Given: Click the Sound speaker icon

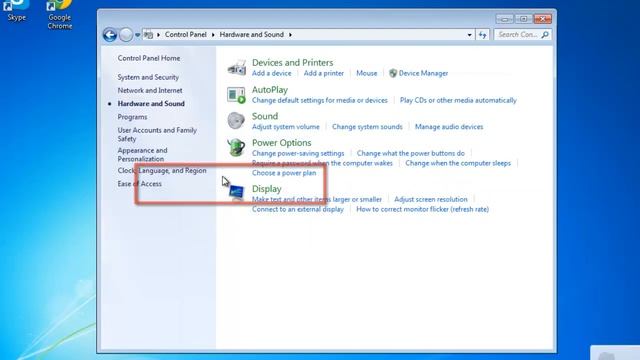Looking at the screenshot, I should 236,121.
